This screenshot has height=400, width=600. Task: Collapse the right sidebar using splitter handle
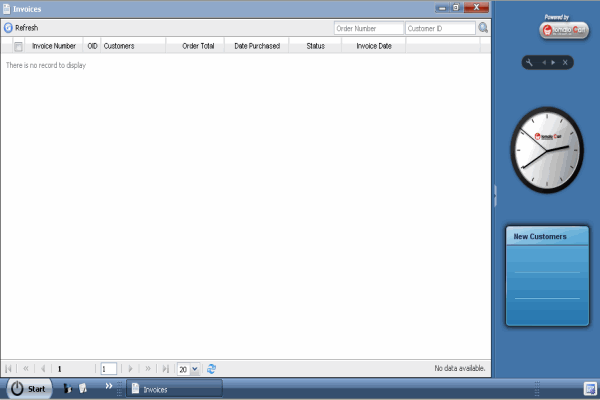[x=494, y=195]
